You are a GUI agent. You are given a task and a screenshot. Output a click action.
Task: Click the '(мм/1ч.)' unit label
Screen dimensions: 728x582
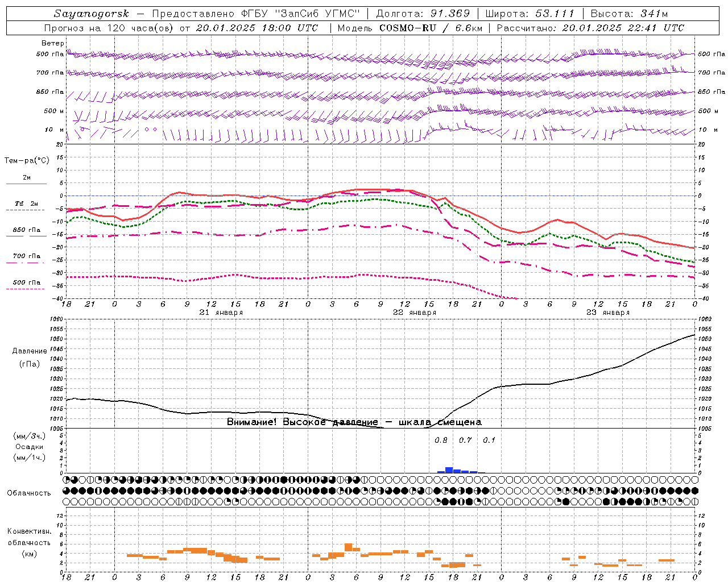point(30,458)
